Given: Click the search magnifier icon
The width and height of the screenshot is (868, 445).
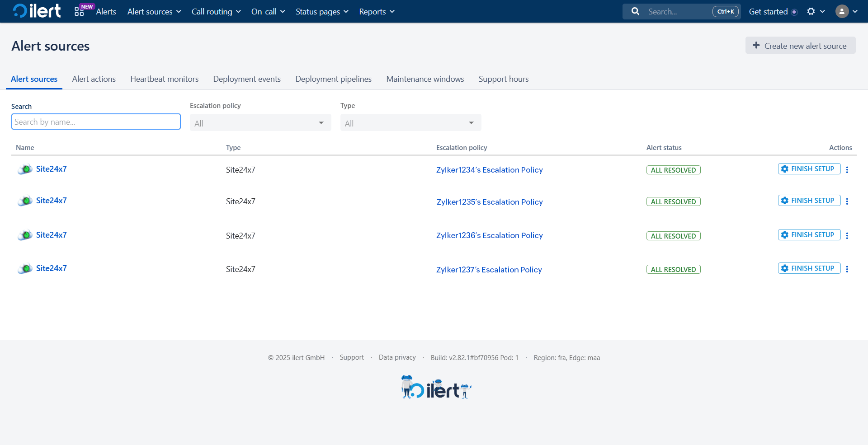Looking at the screenshot, I should (635, 11).
